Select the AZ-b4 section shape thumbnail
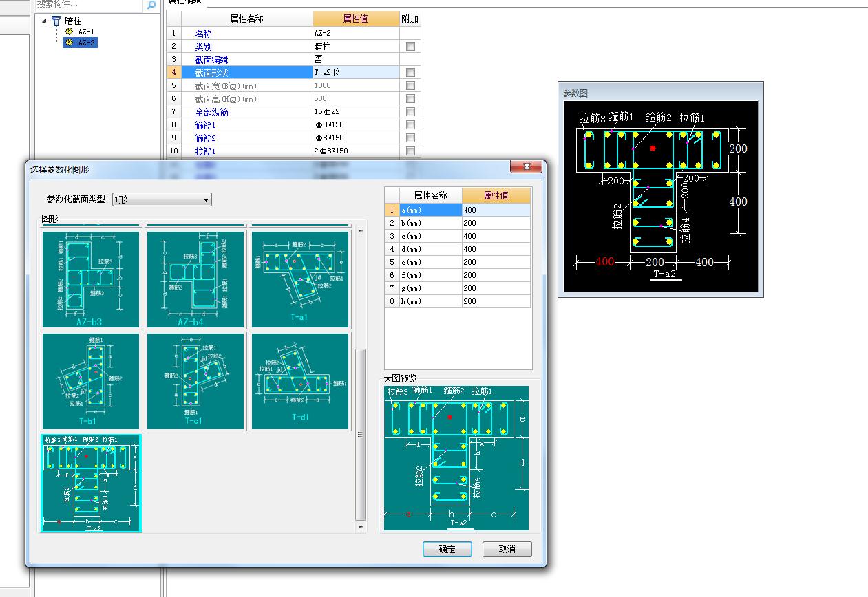The height and width of the screenshot is (597, 868). [195, 279]
